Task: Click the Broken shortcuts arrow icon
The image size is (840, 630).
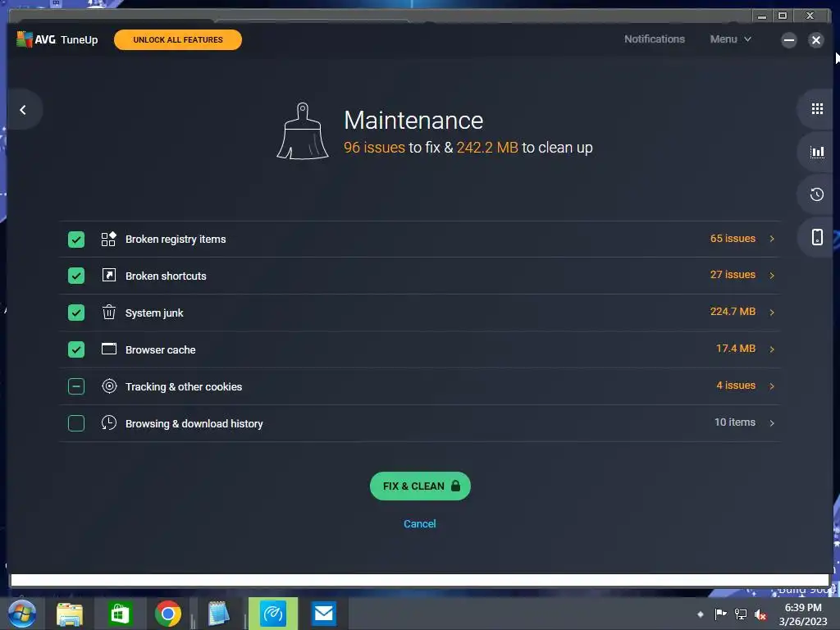Action: pos(109,276)
